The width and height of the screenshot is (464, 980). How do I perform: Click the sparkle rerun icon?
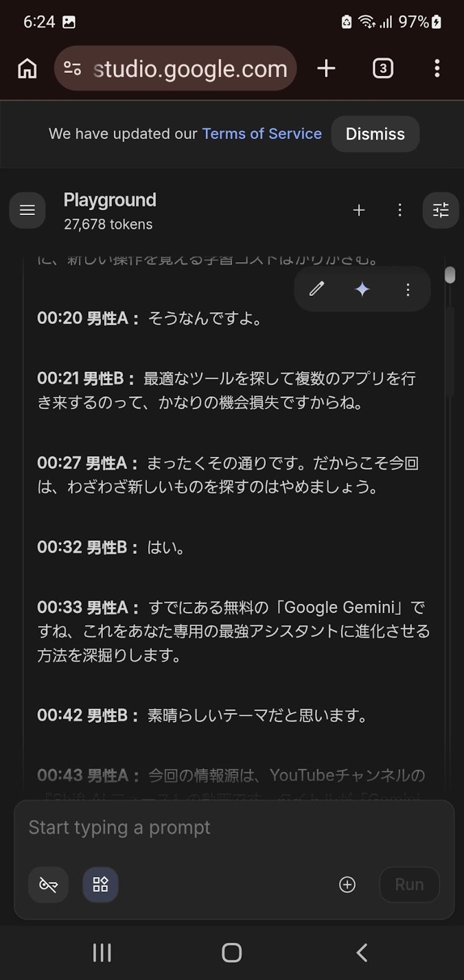point(362,289)
